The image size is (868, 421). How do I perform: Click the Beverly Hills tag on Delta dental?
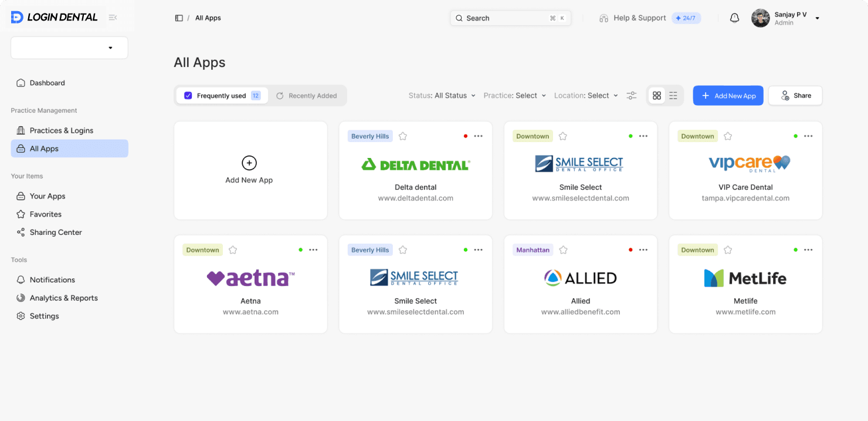[x=370, y=136]
